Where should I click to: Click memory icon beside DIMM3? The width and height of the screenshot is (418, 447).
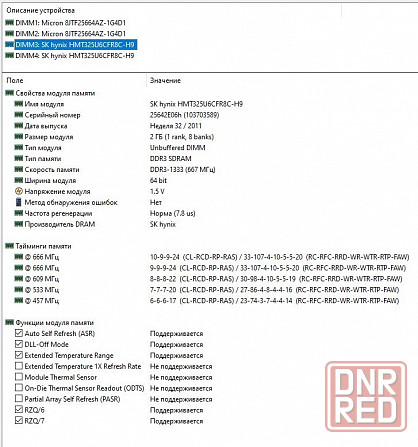click(x=10, y=44)
